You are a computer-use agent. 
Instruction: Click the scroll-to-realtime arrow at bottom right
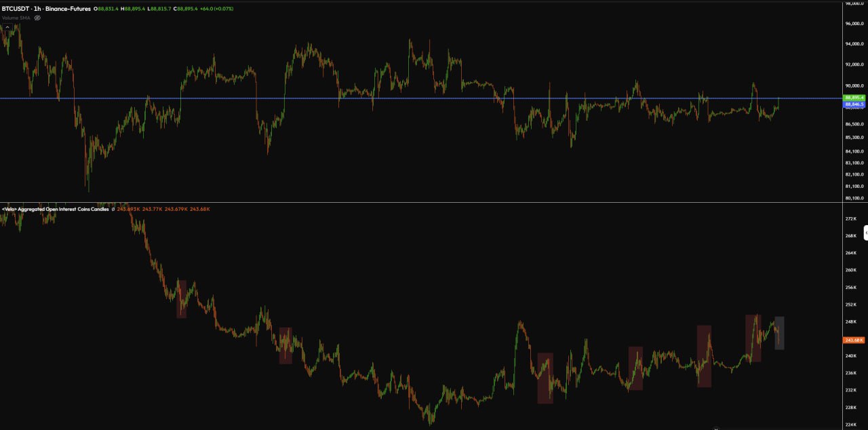pos(716,428)
